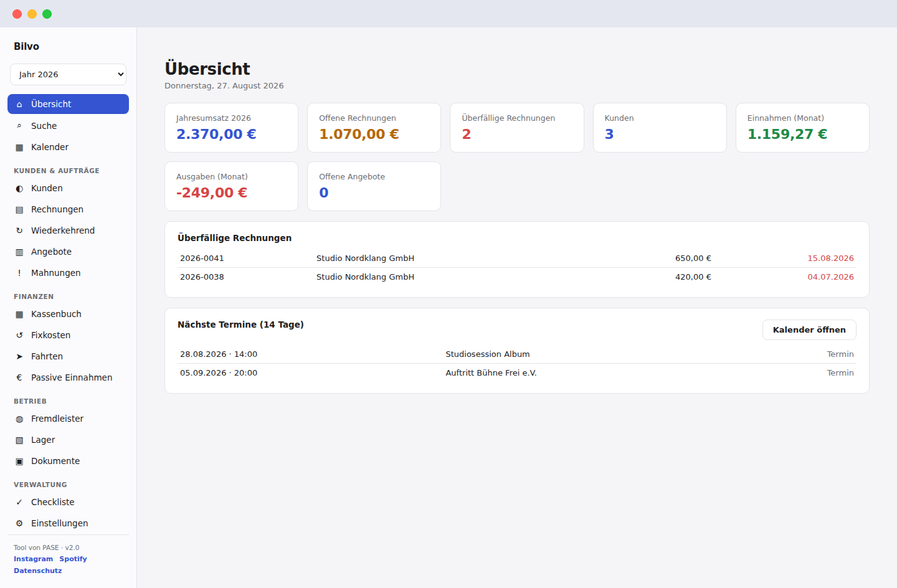Click the house icon beside Übersicht
The image size is (897, 588).
click(19, 105)
